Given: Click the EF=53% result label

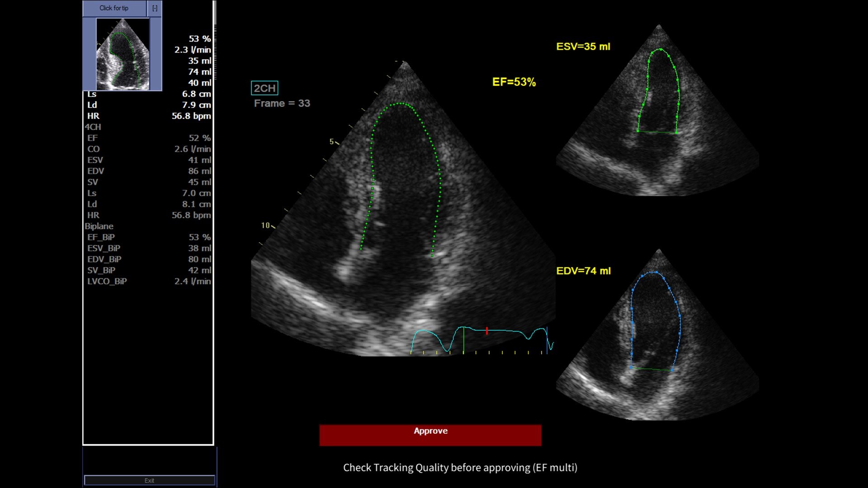Looking at the screenshot, I should click(x=514, y=82).
